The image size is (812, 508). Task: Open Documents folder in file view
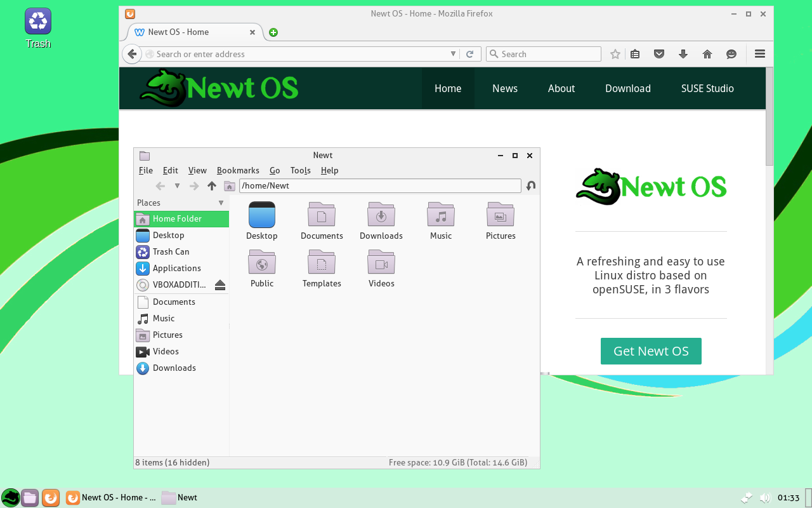[322, 215]
